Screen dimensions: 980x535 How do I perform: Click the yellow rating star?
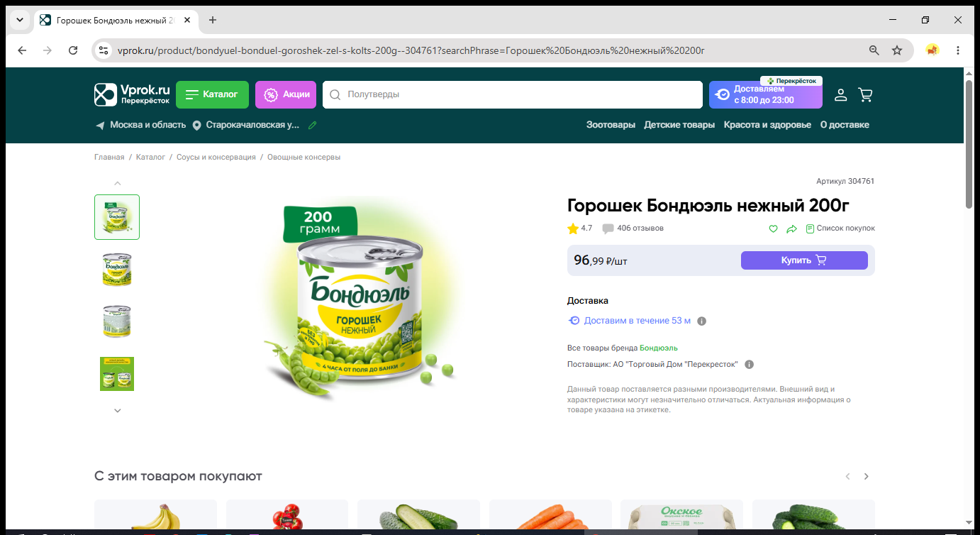(573, 228)
